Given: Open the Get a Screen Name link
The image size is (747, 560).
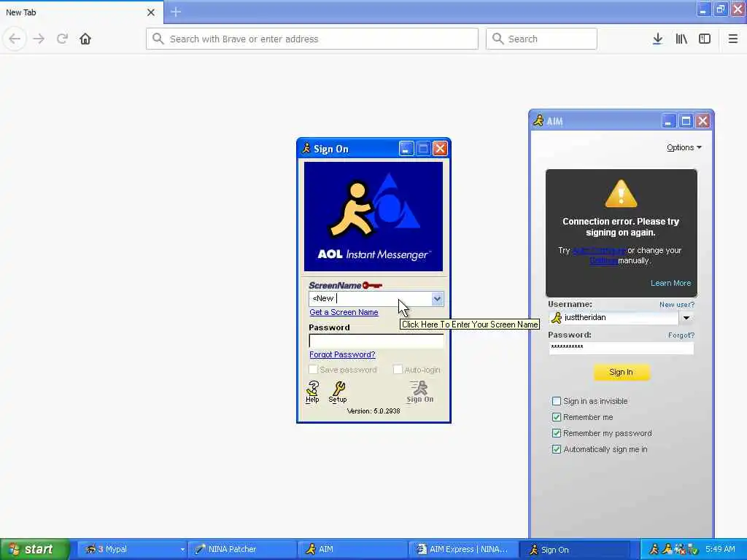Looking at the screenshot, I should (344, 312).
